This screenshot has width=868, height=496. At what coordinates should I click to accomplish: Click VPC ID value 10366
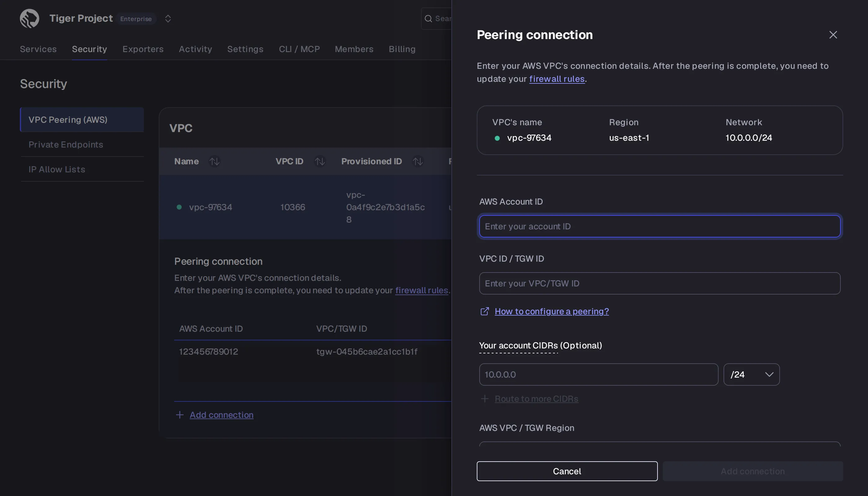(293, 207)
